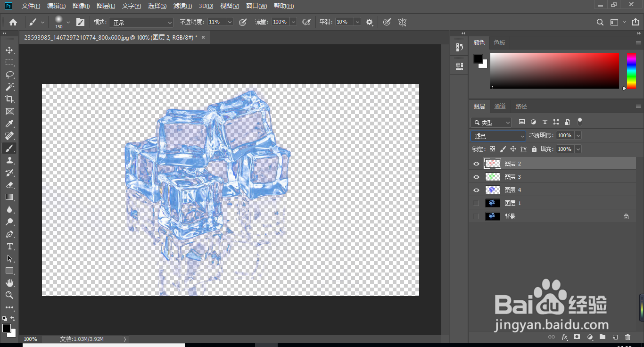Screen dimensions: 644x347
Task: Open brush preset picker dropdown
Action: [x=68, y=22]
